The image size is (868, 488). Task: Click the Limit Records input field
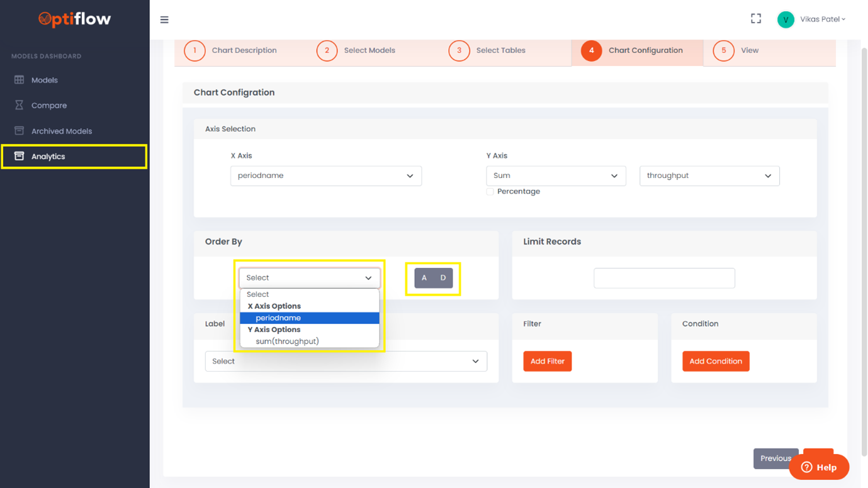click(x=664, y=278)
